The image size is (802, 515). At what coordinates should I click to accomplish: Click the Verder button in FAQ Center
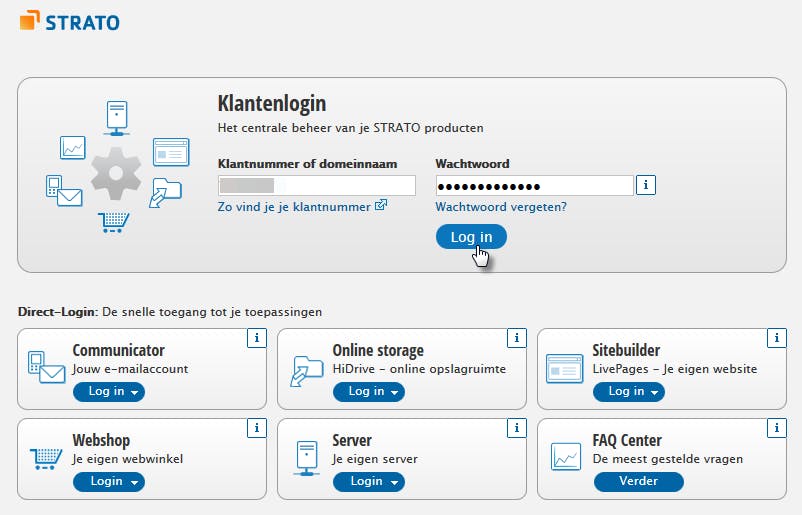click(x=638, y=482)
